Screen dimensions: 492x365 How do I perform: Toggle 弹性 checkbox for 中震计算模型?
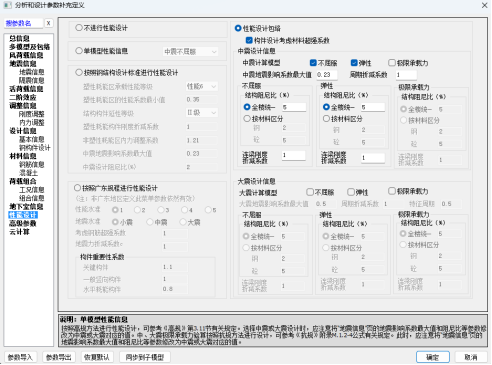[354, 63]
